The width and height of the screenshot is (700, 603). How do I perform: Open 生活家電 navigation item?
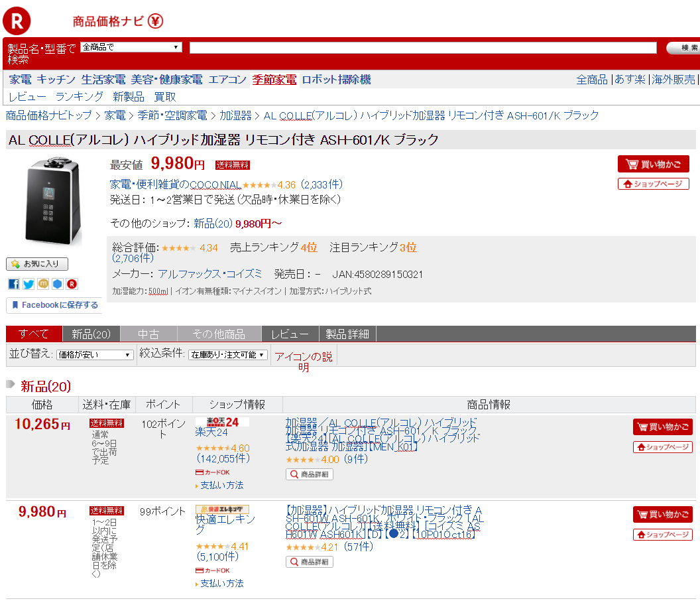(x=103, y=80)
